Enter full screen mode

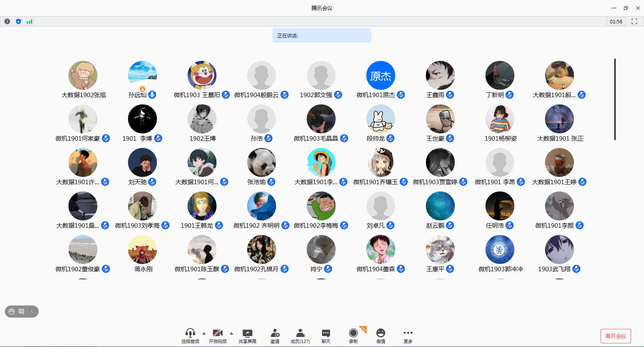pyautogui.click(x=634, y=21)
